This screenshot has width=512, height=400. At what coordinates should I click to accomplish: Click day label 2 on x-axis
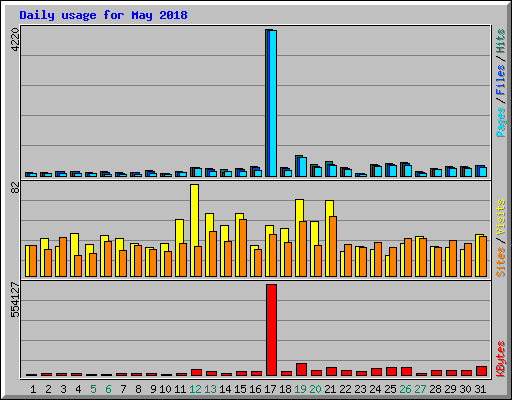click(48, 389)
